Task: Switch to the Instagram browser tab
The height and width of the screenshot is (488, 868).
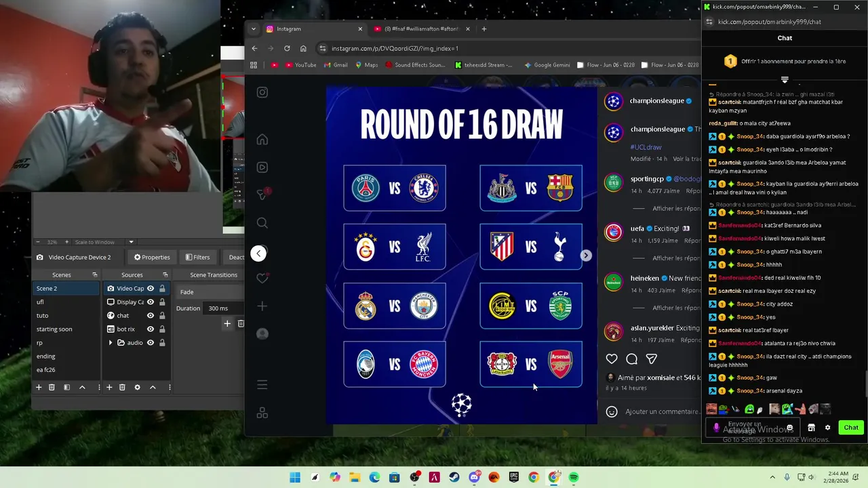Action: point(314,29)
